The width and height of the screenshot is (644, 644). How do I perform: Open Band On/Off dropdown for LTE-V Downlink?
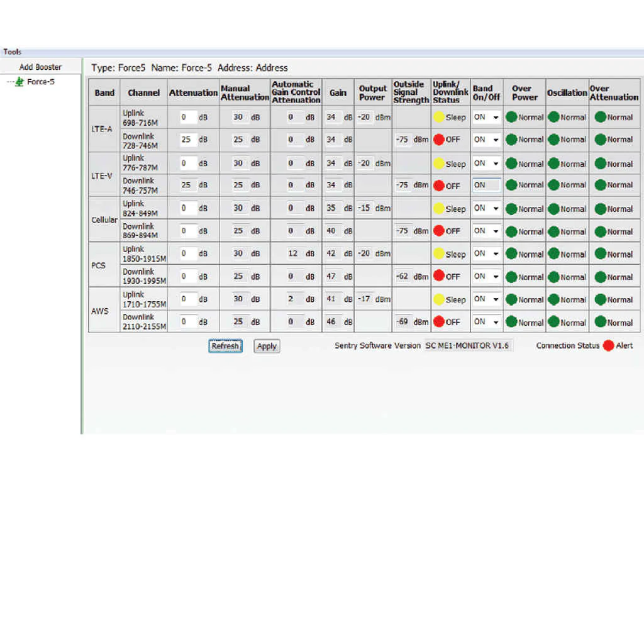coord(486,185)
